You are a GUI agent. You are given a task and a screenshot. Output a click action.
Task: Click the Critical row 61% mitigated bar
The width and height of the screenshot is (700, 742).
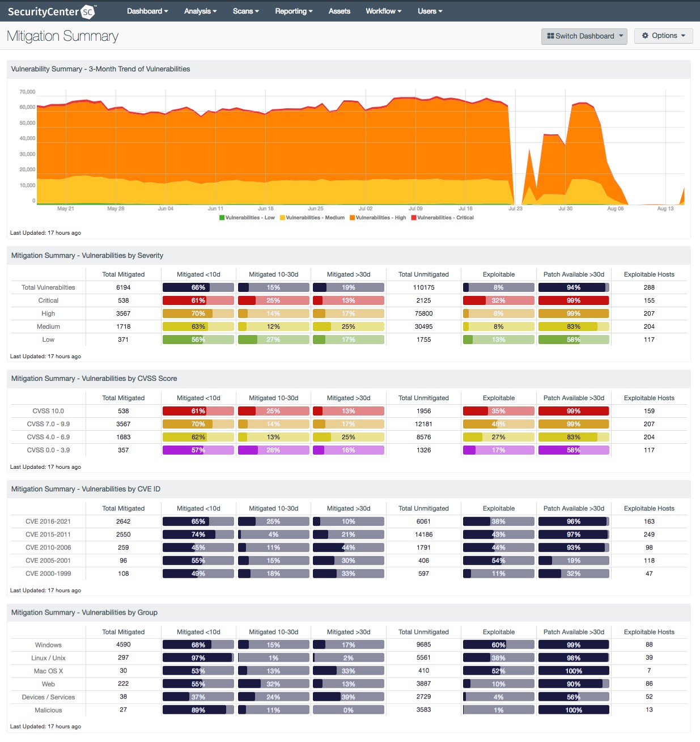[198, 300]
